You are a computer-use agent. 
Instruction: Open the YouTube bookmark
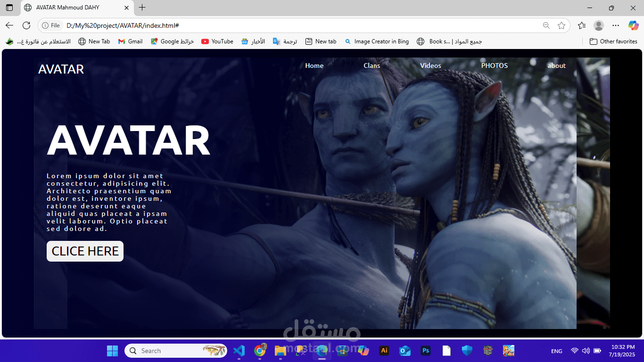coord(217,41)
